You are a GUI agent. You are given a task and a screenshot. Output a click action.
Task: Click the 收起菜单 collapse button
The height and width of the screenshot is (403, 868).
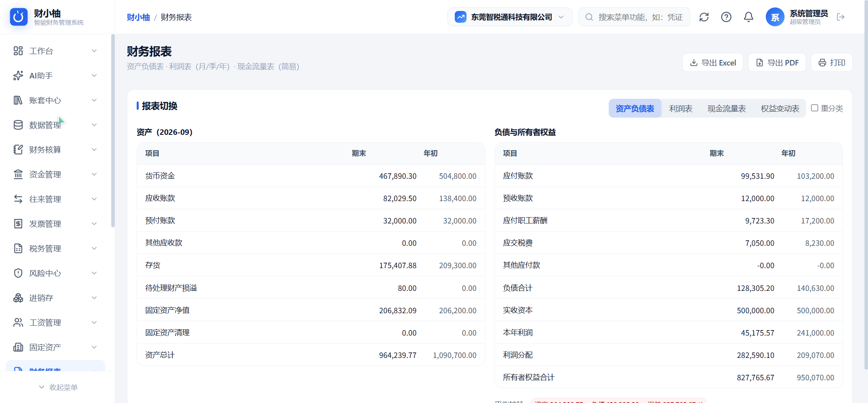58,387
